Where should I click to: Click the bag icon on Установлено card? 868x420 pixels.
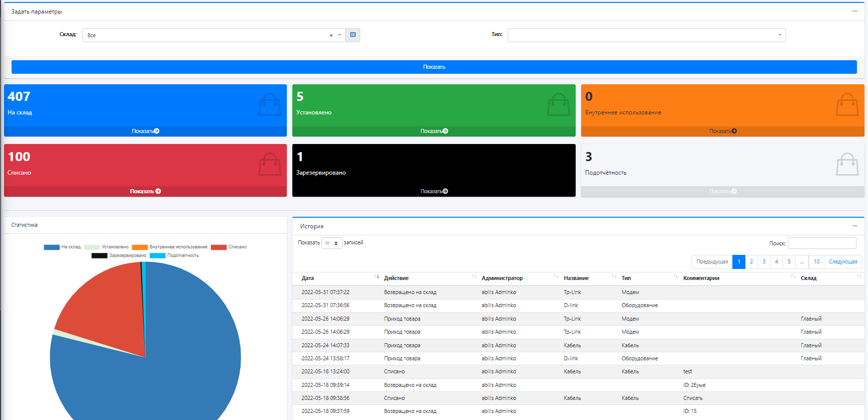click(558, 105)
